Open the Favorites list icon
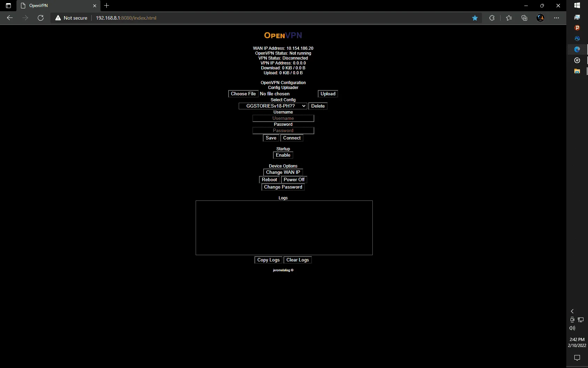The height and width of the screenshot is (368, 588). pos(509,18)
